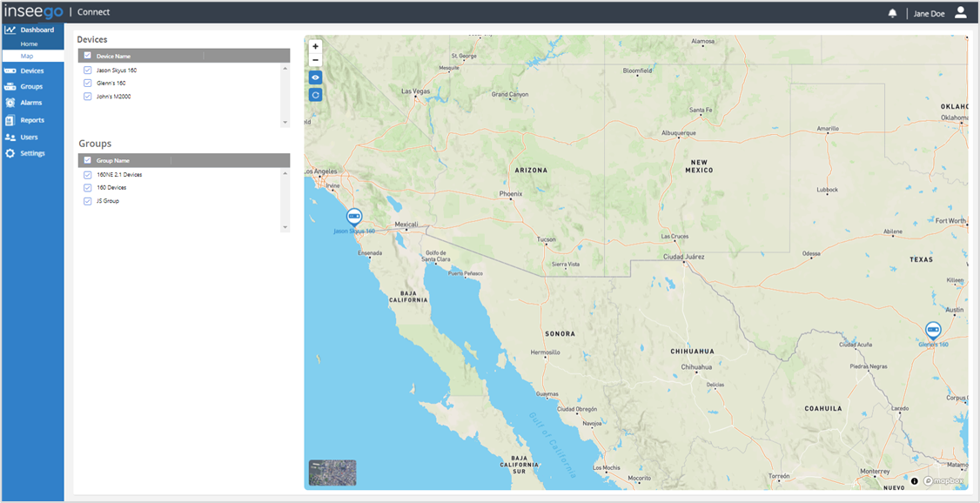Screen dimensions: 980x503
Task: Uncheck the JS Group checkbox
Action: (x=88, y=200)
